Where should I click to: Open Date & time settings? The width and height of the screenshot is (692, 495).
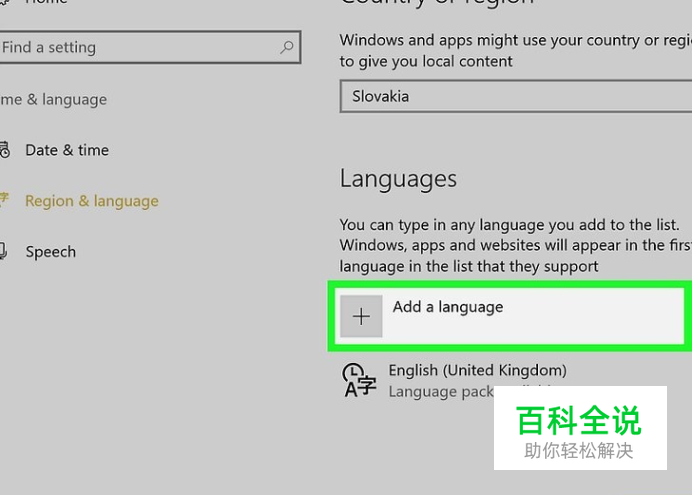pos(67,150)
